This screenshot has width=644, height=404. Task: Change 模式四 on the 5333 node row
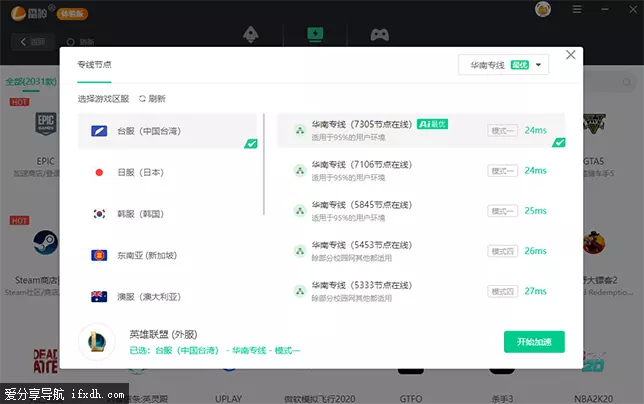[x=502, y=291]
